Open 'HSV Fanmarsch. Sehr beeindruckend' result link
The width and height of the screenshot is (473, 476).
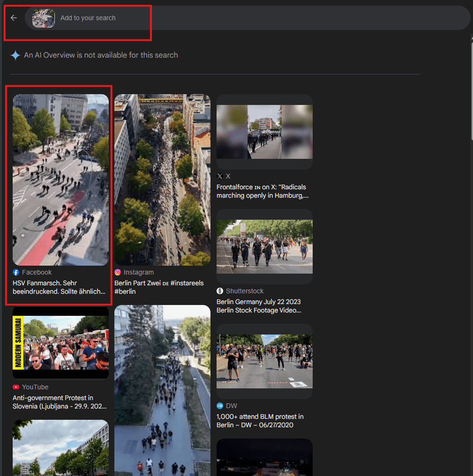pyautogui.click(x=59, y=287)
